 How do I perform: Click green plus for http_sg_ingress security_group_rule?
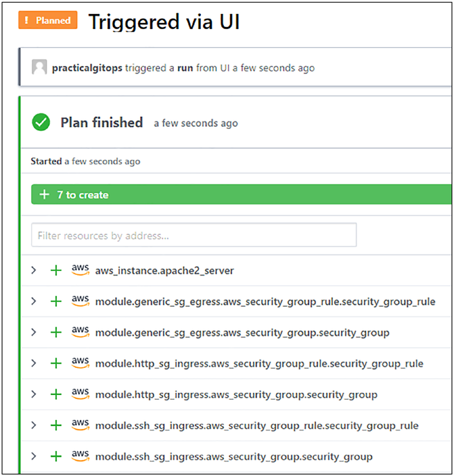point(56,363)
